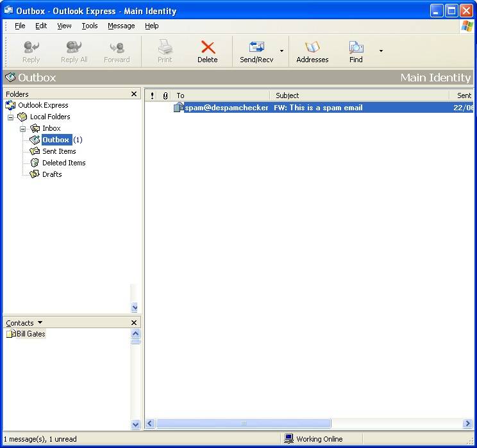The image size is (477, 448).
Task: Click the Windows logo throbber icon
Action: point(467,26)
